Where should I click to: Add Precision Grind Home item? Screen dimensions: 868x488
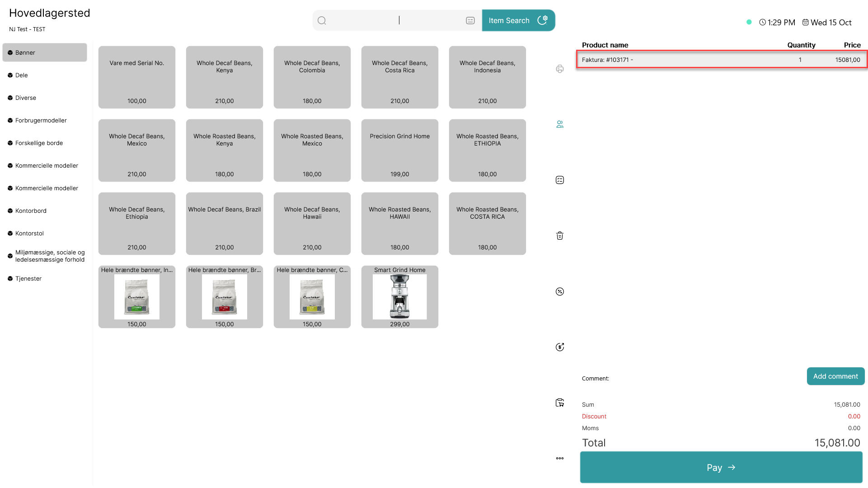[x=400, y=150]
